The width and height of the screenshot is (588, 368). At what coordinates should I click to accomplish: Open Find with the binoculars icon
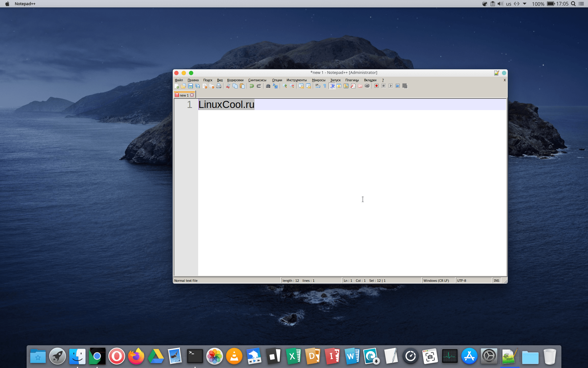point(268,86)
